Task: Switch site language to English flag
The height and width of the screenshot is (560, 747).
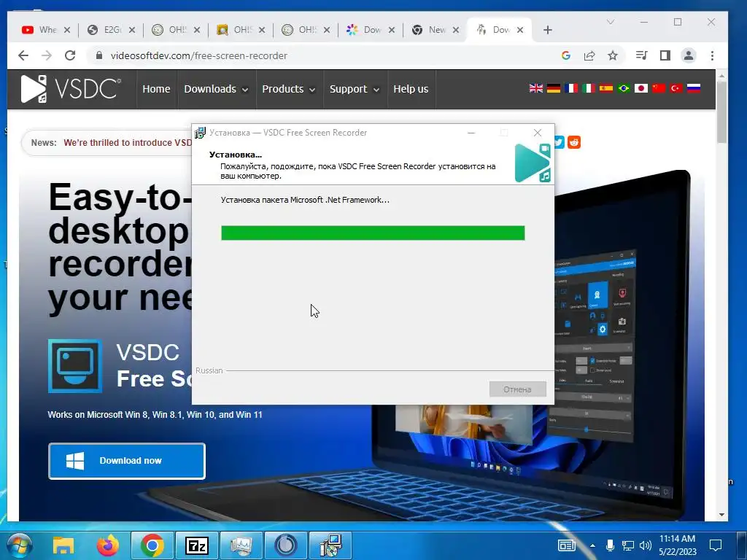Action: coord(536,88)
